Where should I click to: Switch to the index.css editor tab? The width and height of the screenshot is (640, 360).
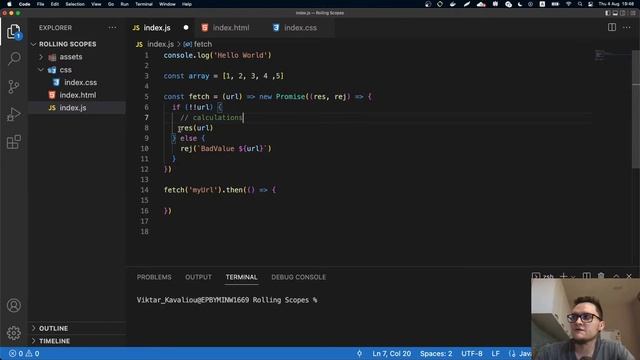(x=300, y=28)
